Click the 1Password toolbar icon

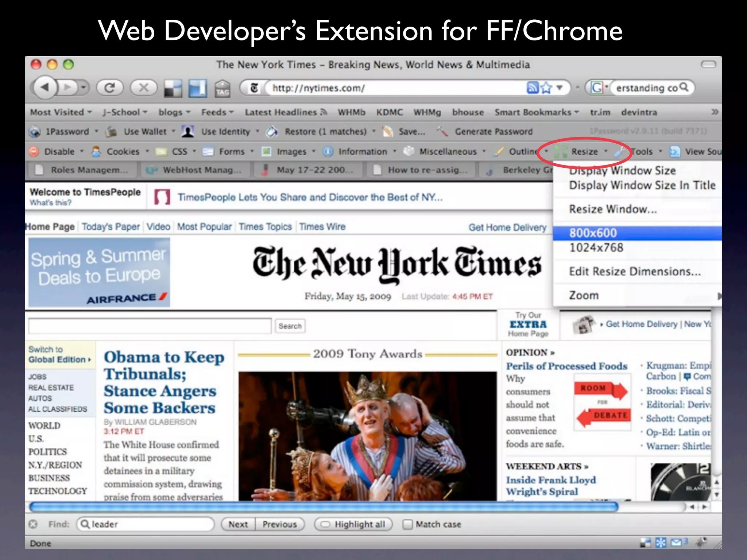pos(35,132)
